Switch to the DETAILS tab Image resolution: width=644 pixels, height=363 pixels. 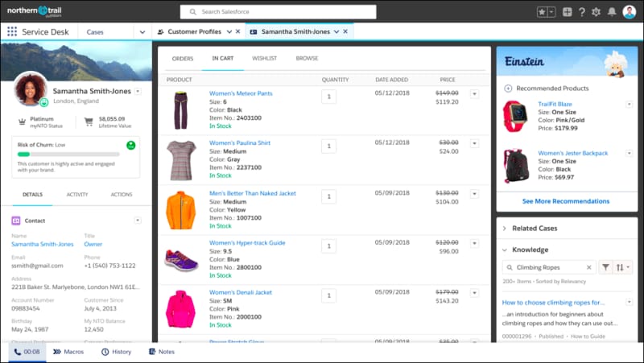click(x=32, y=195)
